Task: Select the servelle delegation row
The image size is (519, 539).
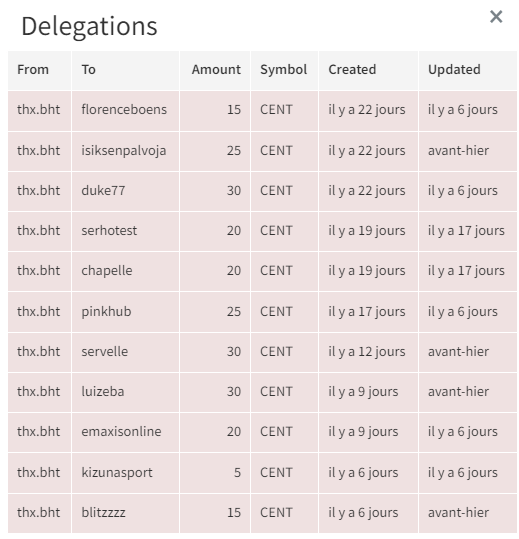Action: click(262, 352)
